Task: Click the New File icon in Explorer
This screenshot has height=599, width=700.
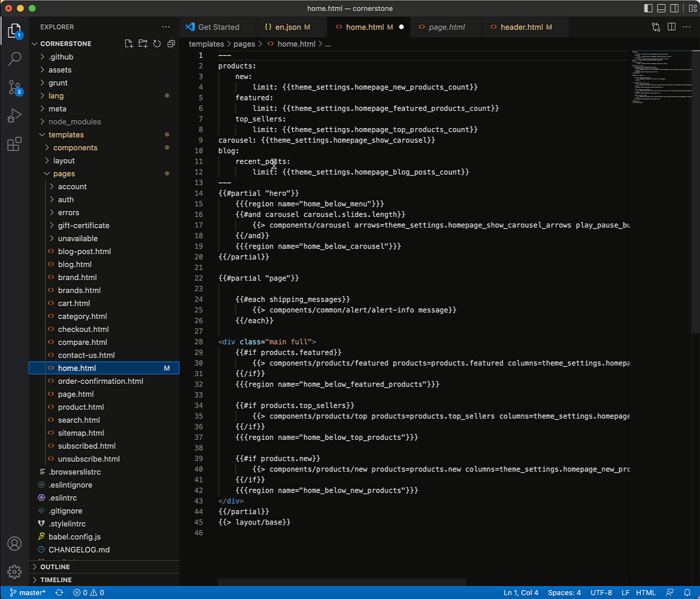Action: point(129,44)
